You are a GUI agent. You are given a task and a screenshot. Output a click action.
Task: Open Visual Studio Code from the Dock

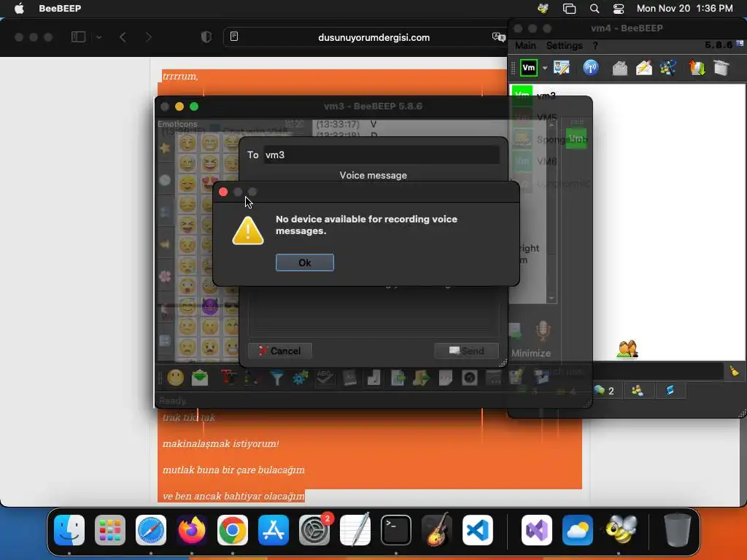point(478,530)
